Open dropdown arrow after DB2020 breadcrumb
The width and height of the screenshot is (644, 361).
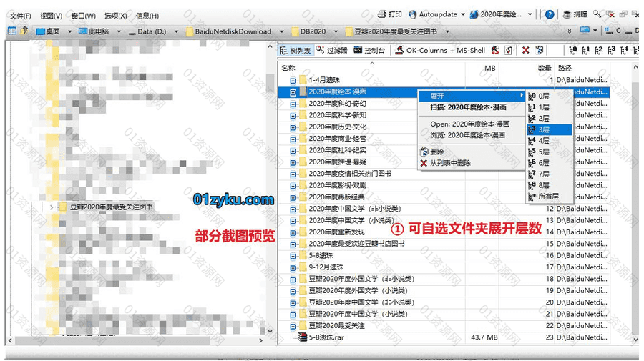click(336, 31)
